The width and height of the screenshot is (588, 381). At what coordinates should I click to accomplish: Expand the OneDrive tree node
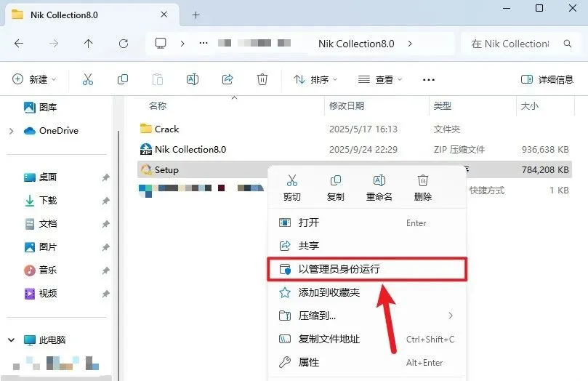11,131
